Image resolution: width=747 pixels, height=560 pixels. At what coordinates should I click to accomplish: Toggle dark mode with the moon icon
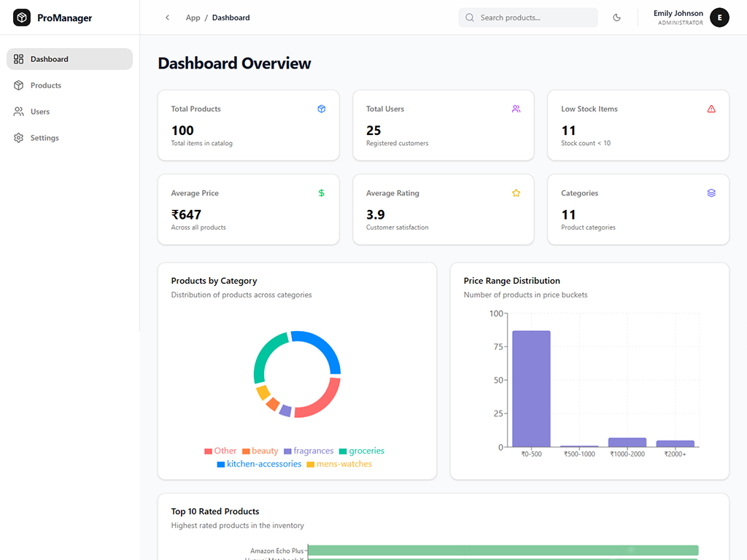(x=616, y=17)
